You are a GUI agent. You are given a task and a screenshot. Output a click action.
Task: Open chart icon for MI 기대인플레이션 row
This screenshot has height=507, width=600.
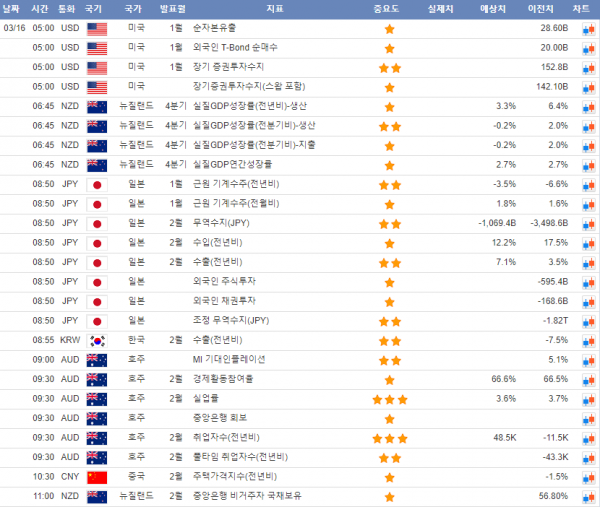[587, 360]
